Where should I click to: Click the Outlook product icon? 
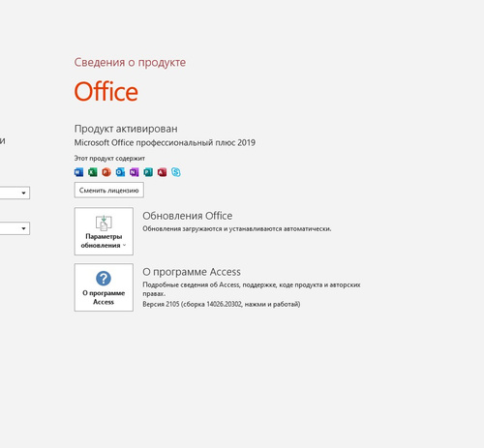tap(120, 172)
